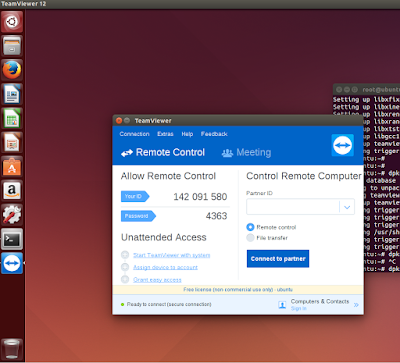This screenshot has width=400, height=363.
Task: Click Connect to partner button
Action: click(278, 259)
